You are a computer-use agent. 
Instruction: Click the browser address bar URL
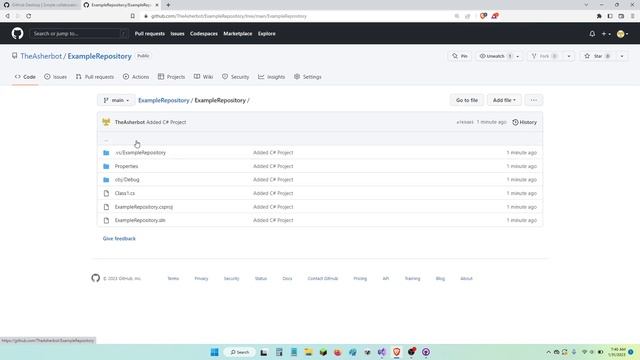pos(229,16)
